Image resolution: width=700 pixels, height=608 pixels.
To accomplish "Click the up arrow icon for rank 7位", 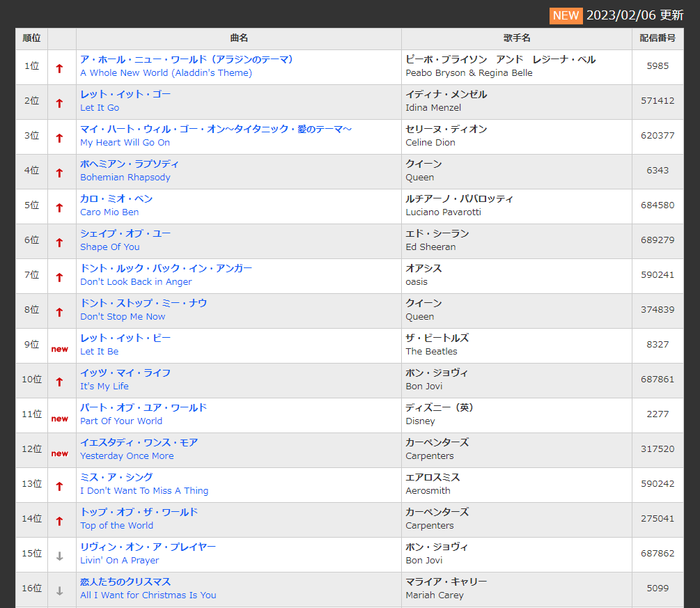I will click(x=59, y=277).
